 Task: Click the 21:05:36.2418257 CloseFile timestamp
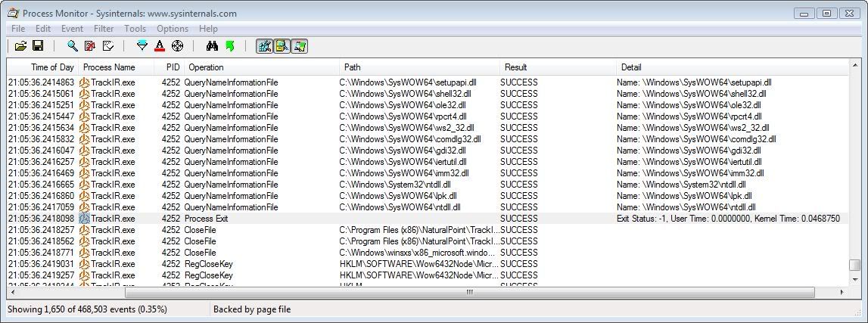click(41, 229)
